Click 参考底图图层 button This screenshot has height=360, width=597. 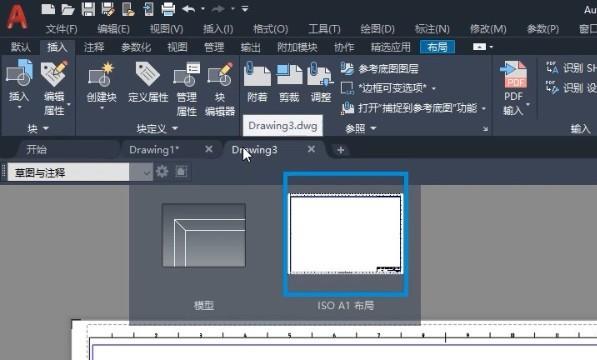[380, 69]
